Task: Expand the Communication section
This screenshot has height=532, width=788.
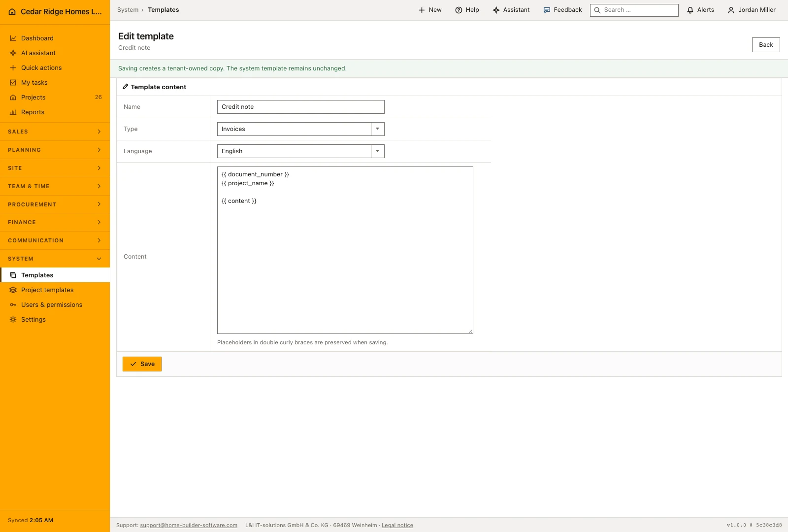Action: pyautogui.click(x=55, y=240)
